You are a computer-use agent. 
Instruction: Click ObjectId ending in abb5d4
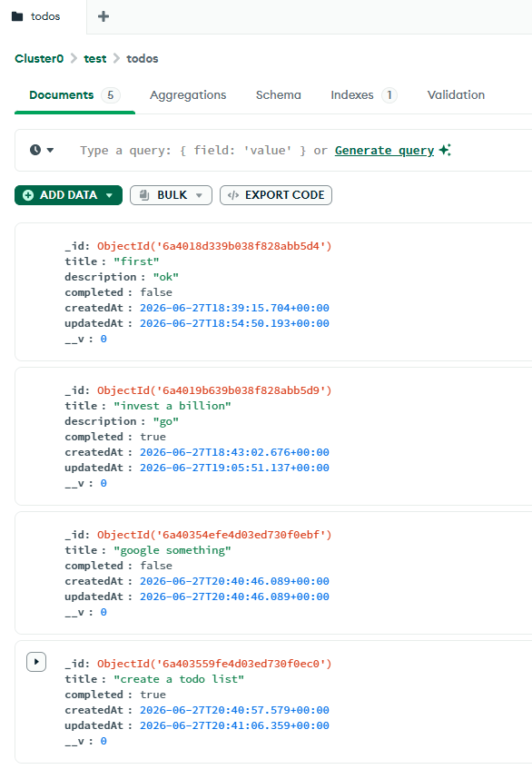pyautogui.click(x=214, y=246)
